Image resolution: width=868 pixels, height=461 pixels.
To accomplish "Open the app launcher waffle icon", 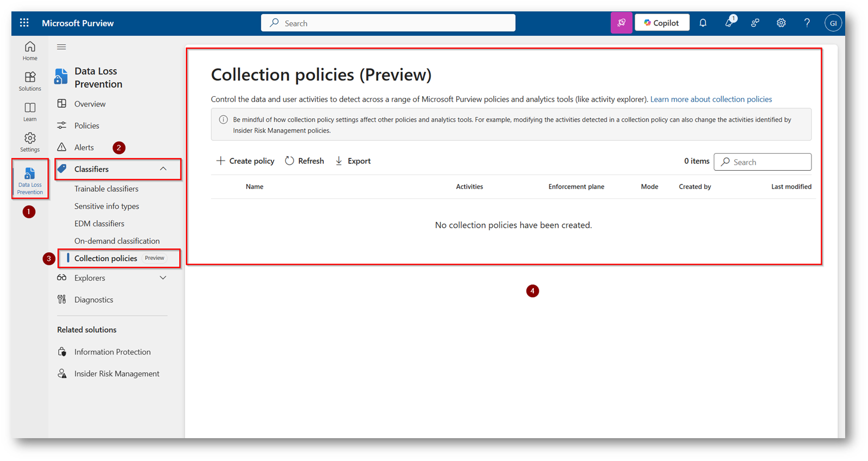I will [24, 23].
